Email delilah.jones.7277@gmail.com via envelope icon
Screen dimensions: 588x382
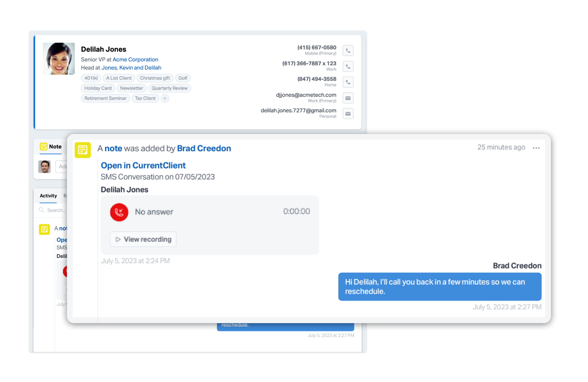pos(348,114)
